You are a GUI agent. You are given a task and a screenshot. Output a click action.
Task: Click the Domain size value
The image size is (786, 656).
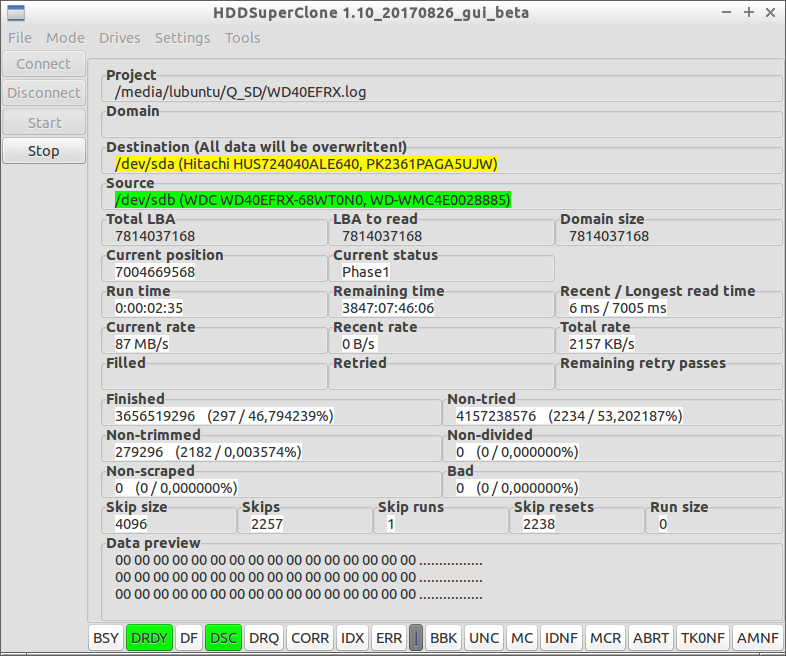click(609, 236)
